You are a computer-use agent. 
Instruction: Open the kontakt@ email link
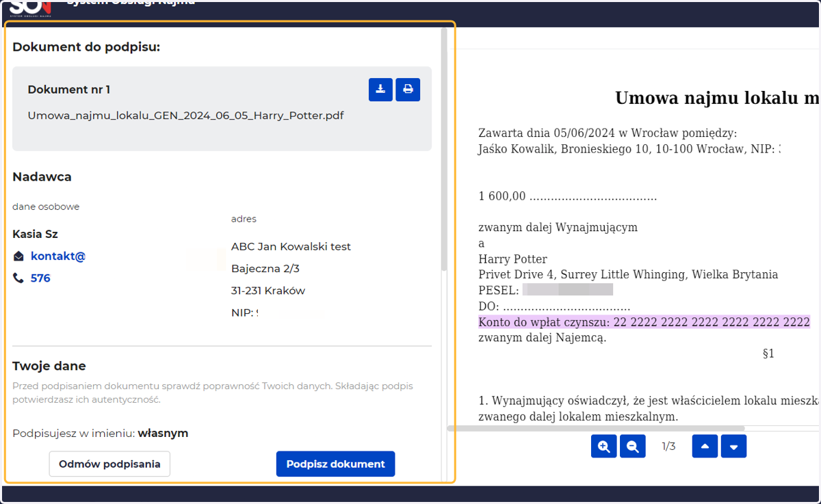tap(58, 256)
